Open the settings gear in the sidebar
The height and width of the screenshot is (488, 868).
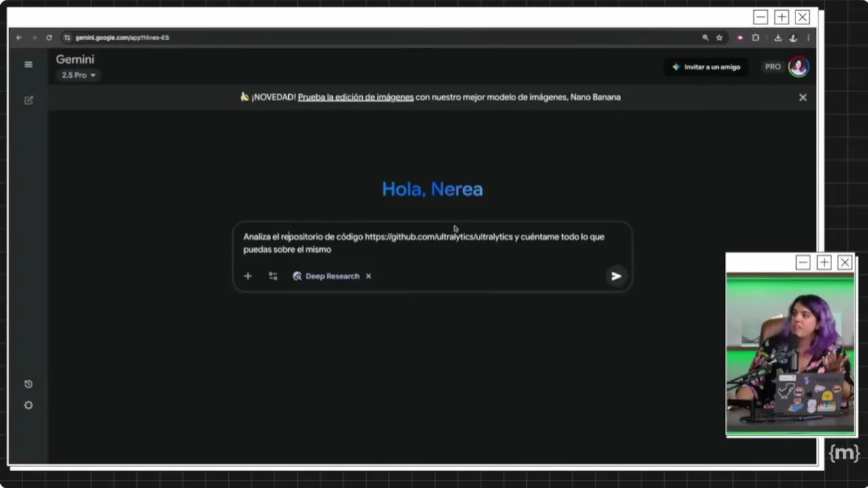pos(28,405)
